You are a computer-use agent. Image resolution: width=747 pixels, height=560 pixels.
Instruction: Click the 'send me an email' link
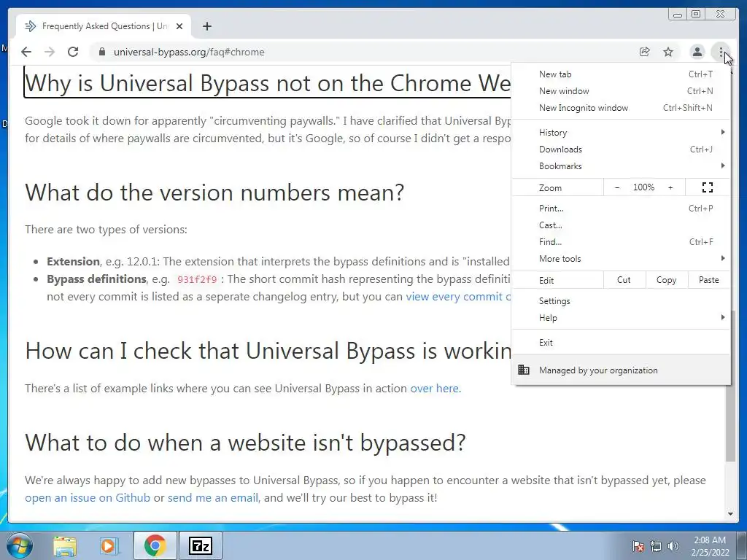point(213,498)
